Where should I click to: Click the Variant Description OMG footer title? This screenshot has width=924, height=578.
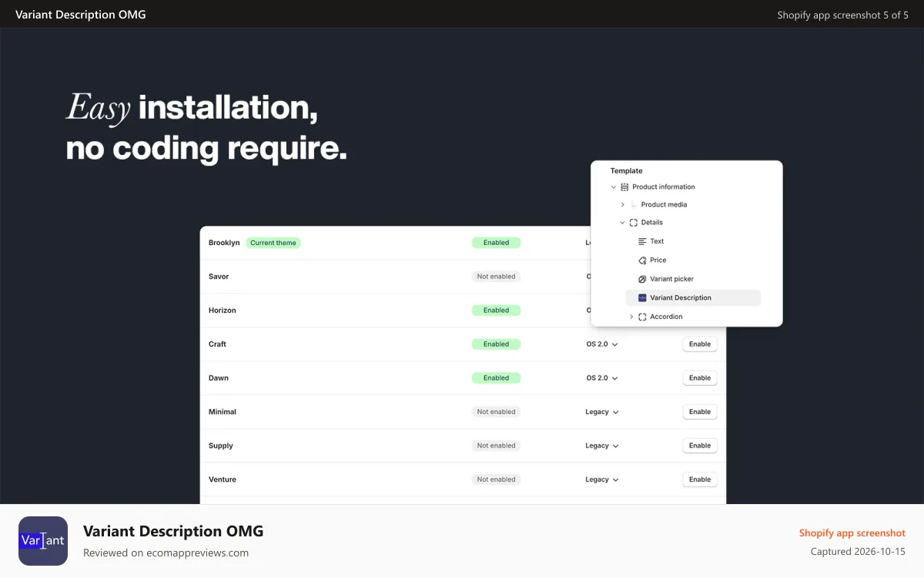click(x=173, y=531)
